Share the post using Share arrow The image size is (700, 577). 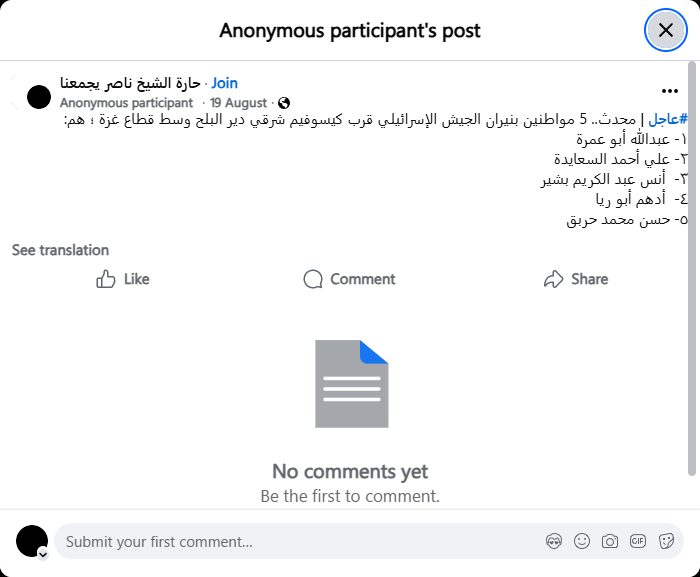coord(576,279)
